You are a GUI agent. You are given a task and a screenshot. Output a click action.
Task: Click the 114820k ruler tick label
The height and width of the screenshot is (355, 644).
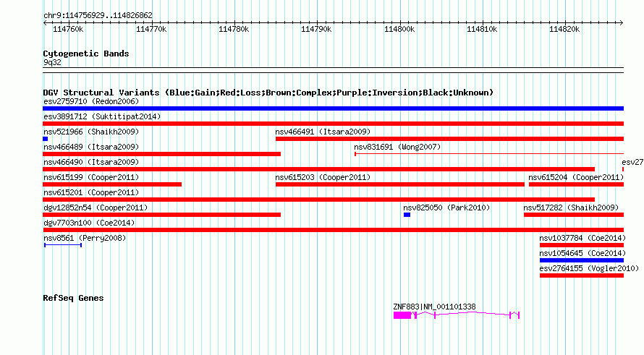pyautogui.click(x=564, y=30)
